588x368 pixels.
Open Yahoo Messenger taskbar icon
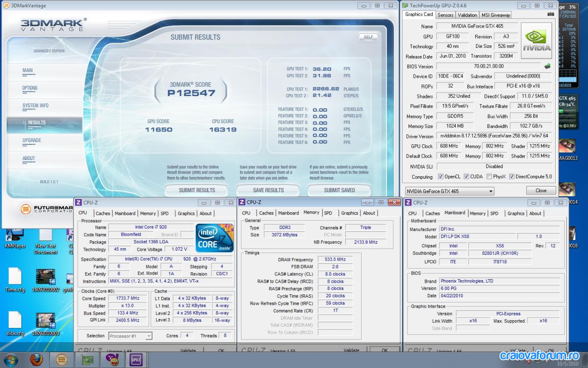tap(112, 359)
